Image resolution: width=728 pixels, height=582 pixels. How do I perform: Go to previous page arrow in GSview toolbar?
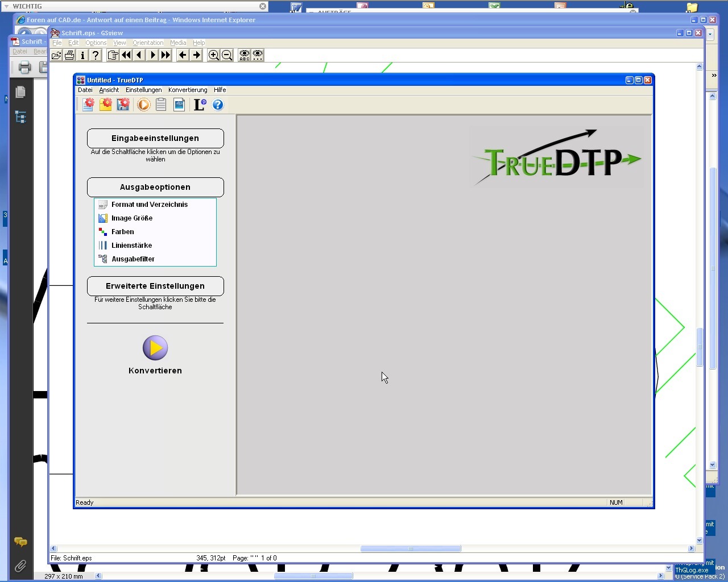tap(139, 55)
